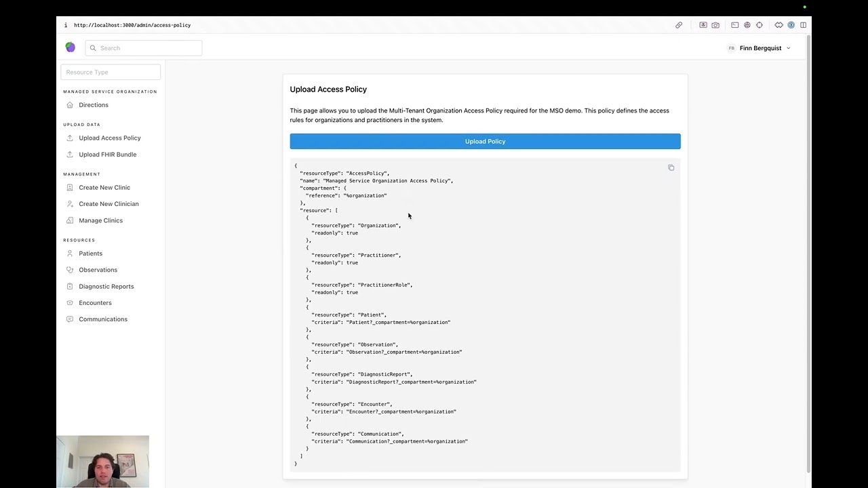Click the "Communication?_compartment=%organization" criteria line
This screenshot has height=488, width=868.
pos(389,442)
